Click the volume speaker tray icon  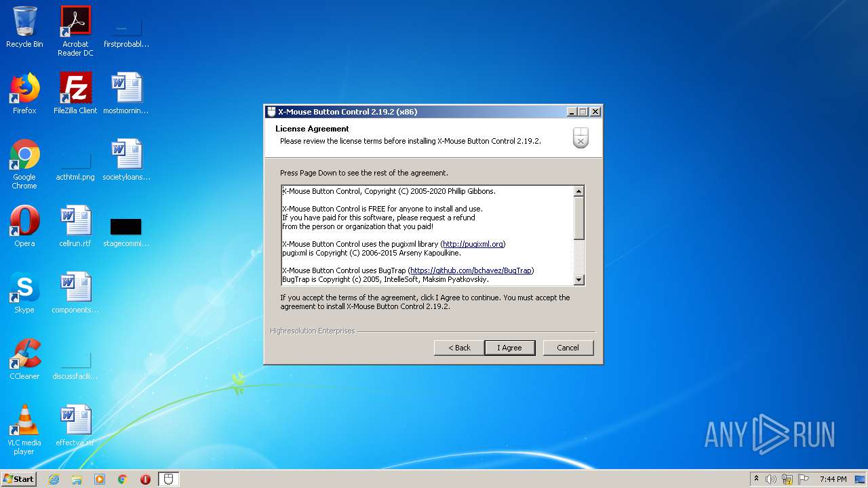[771, 479]
